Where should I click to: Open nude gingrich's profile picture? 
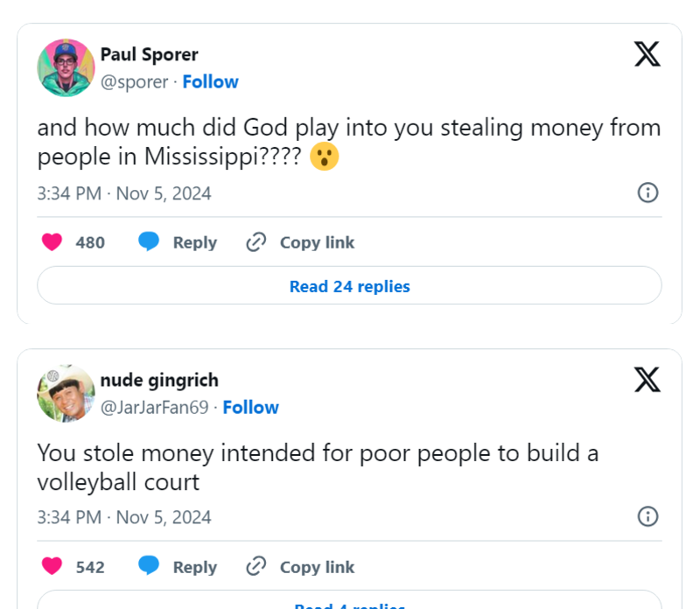pyautogui.click(x=66, y=394)
